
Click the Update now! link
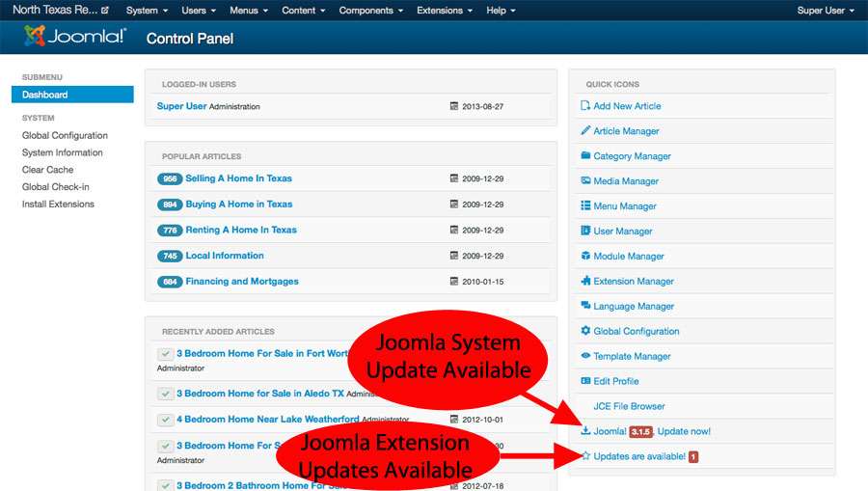pos(684,431)
